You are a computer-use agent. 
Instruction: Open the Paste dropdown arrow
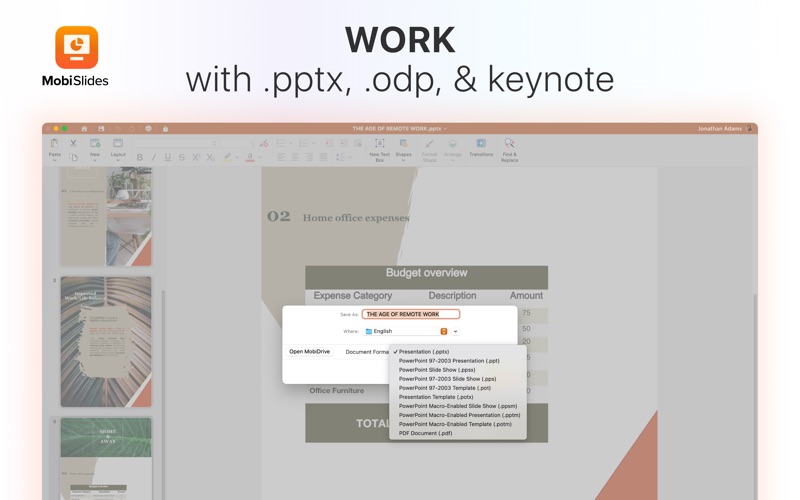pyautogui.click(x=55, y=160)
